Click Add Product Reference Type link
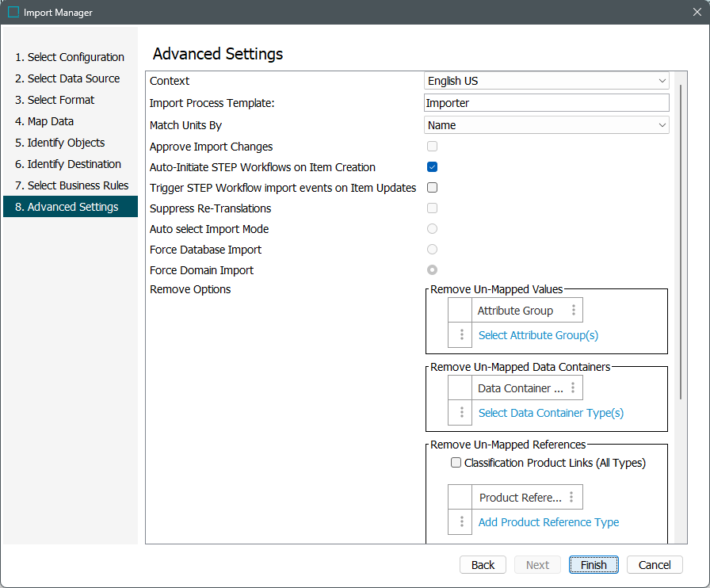This screenshot has width=710, height=588. 549,522
